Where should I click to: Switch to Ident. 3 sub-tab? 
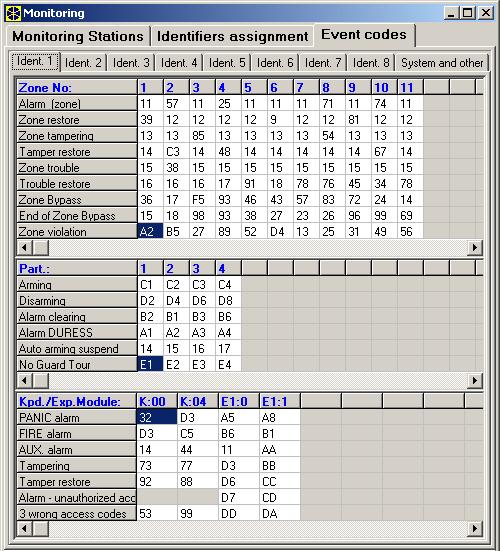[x=131, y=63]
